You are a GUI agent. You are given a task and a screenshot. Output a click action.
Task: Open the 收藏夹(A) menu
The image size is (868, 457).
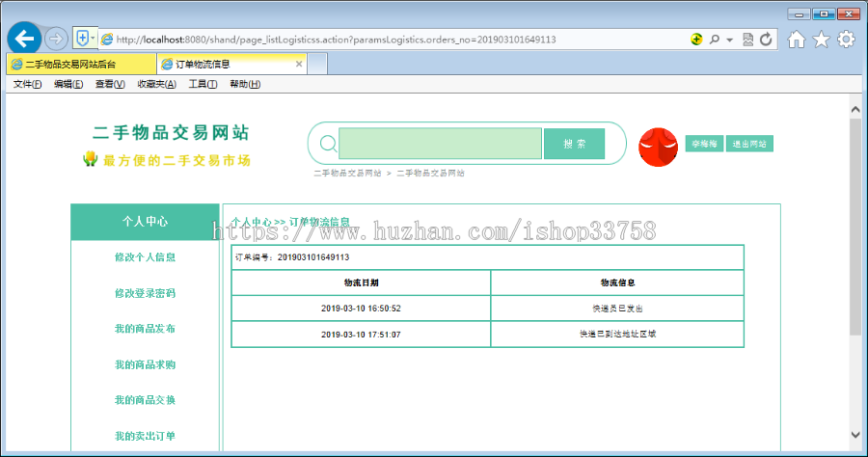[156, 84]
